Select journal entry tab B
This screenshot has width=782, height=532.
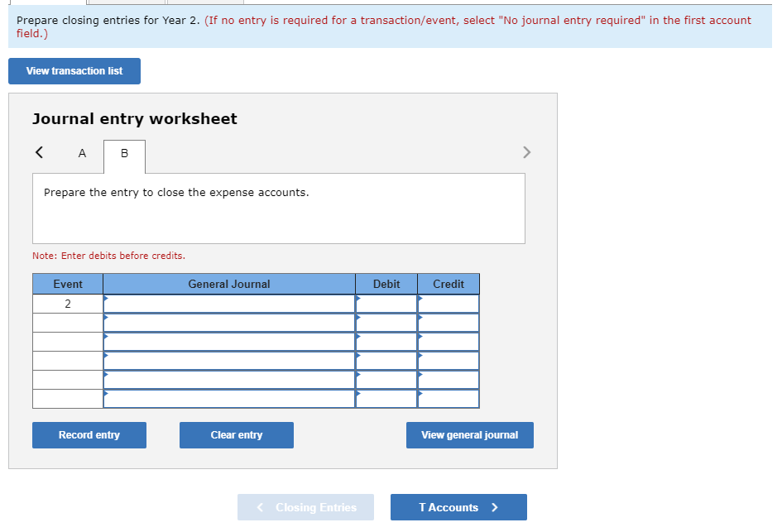coord(123,154)
